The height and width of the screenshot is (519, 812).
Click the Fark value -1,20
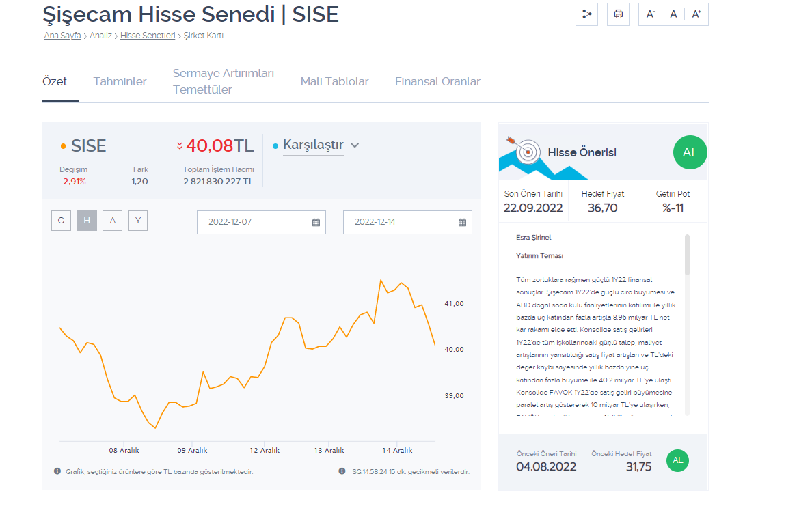[x=138, y=182]
